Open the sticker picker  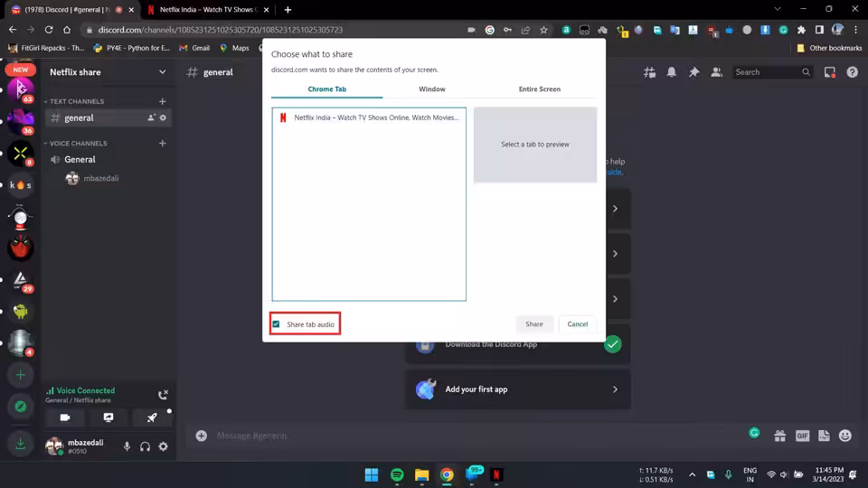(824, 436)
